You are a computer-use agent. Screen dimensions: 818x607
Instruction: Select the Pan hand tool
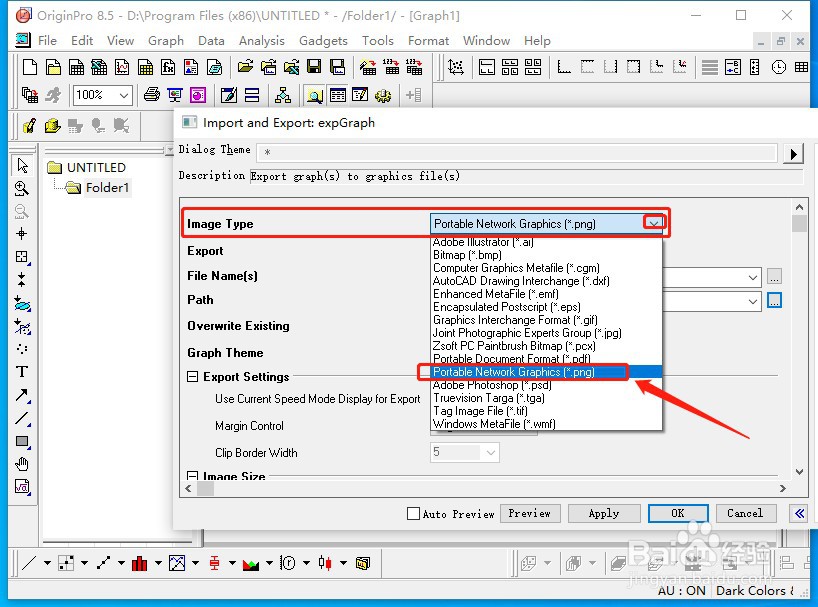21,464
